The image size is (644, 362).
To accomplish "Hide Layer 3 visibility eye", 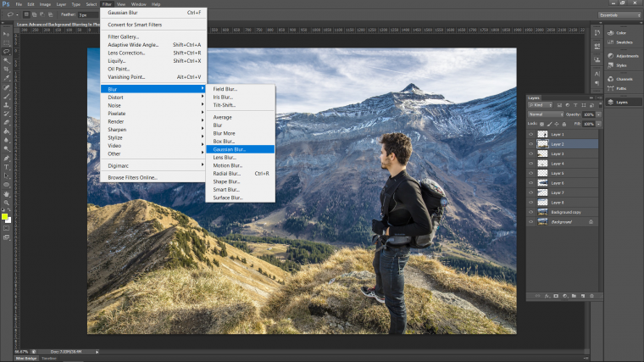I will pyautogui.click(x=530, y=153).
